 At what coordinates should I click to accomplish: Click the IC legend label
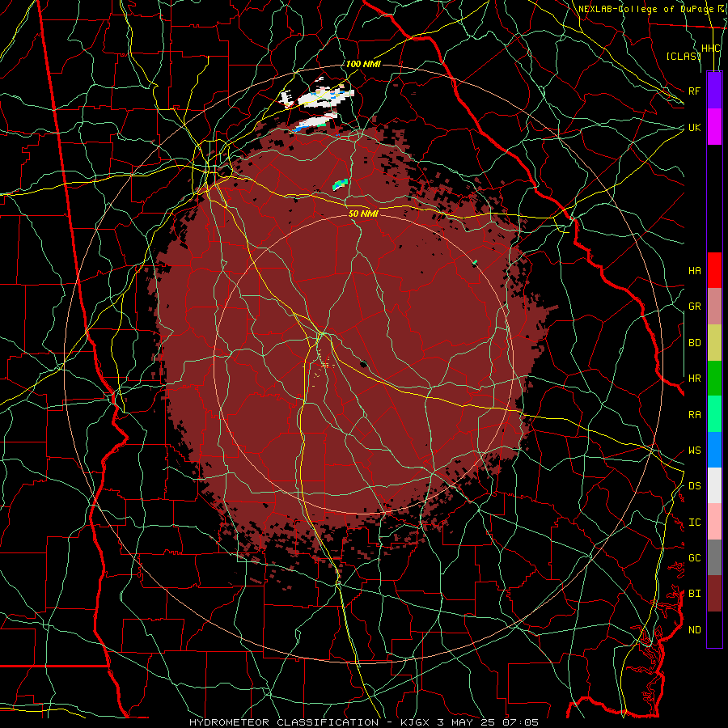[694, 523]
